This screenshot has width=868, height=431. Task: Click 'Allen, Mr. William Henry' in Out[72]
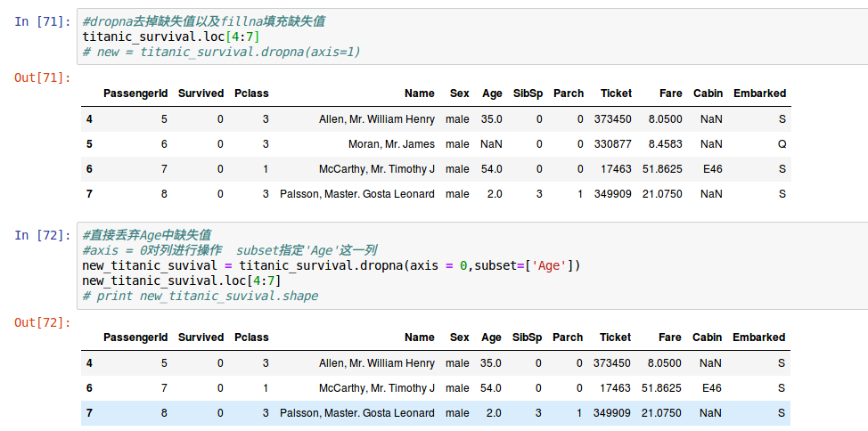[377, 363]
